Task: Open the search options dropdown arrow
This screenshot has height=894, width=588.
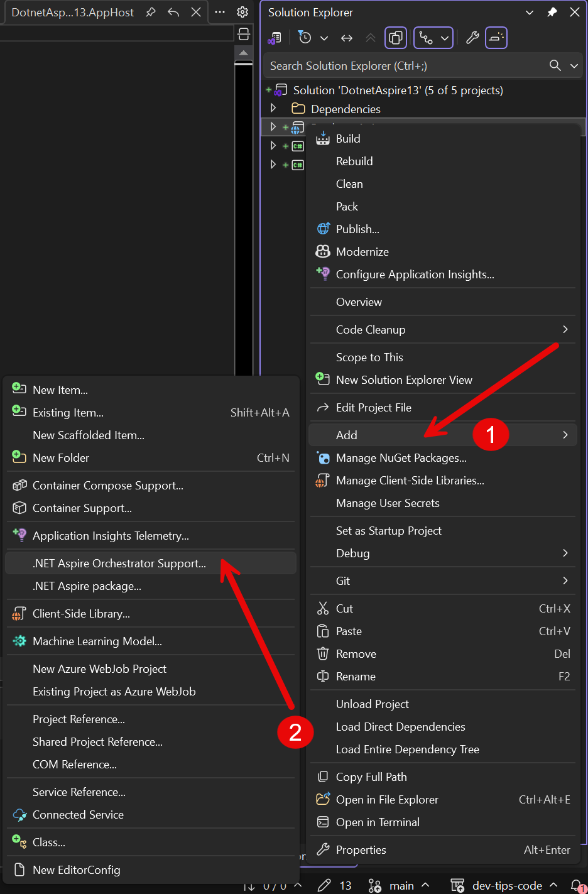Action: pyautogui.click(x=574, y=65)
